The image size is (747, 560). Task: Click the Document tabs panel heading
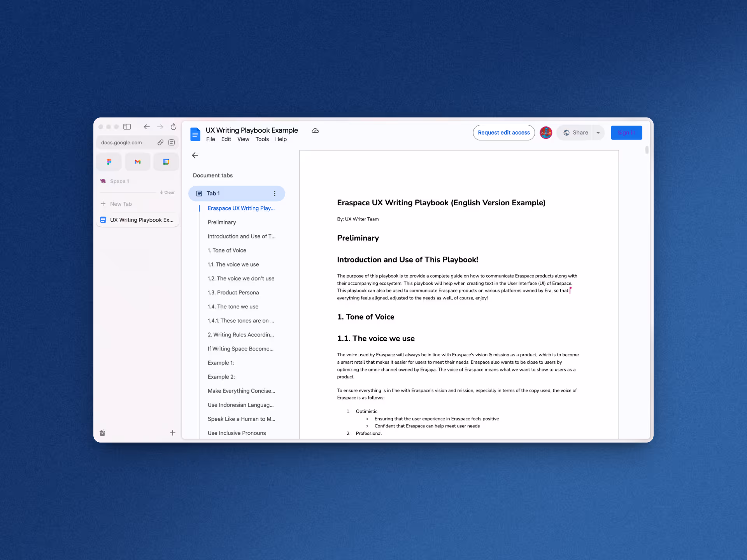click(213, 175)
